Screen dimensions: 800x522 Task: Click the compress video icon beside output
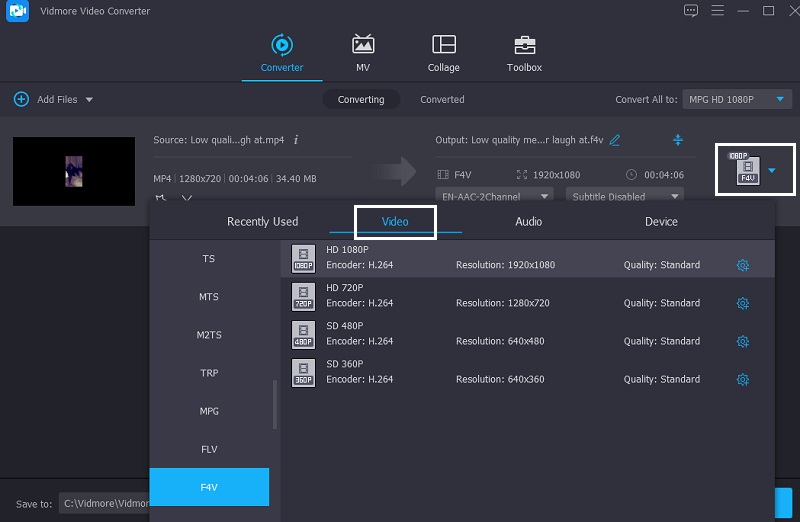pos(677,140)
